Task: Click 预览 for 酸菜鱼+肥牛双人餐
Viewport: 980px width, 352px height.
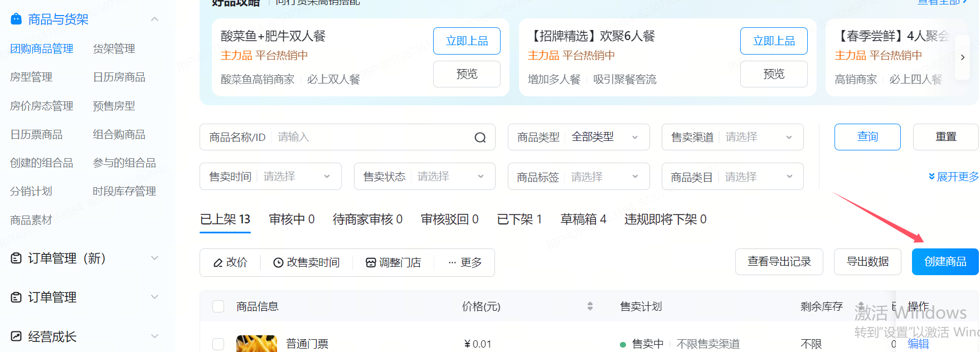Action: pyautogui.click(x=467, y=74)
